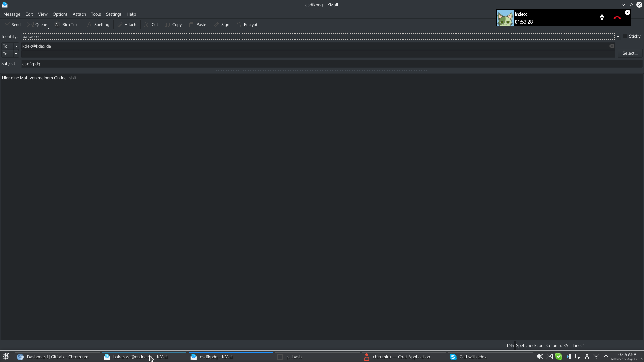Close the kdex call overlay

(628, 12)
